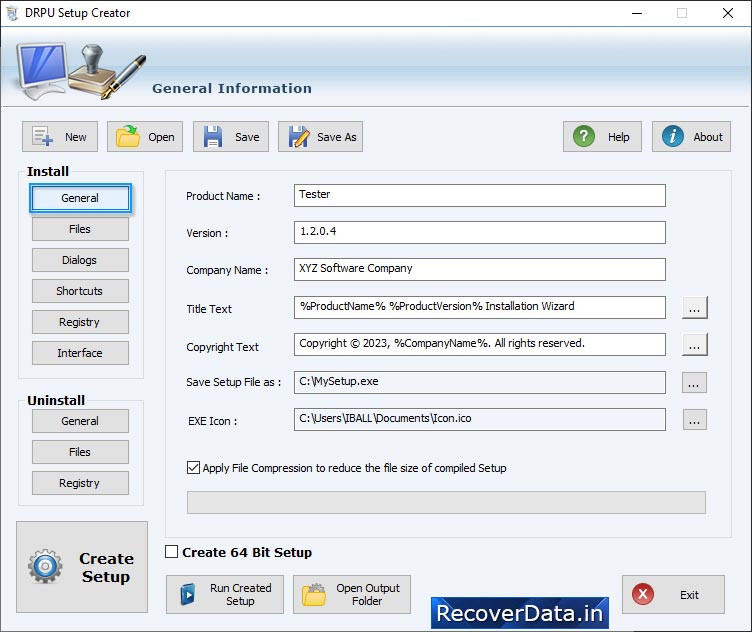The image size is (752, 632).
Task: Click the compilation progress bar
Action: (446, 503)
